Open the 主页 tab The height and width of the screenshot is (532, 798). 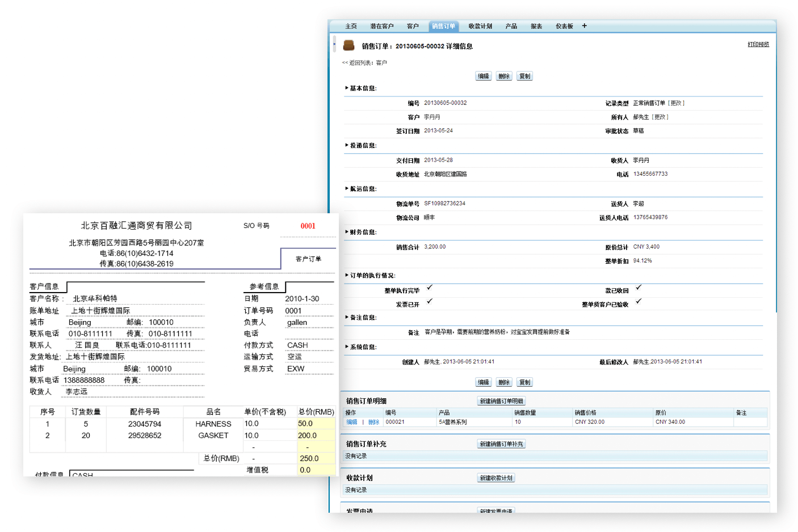point(351,26)
